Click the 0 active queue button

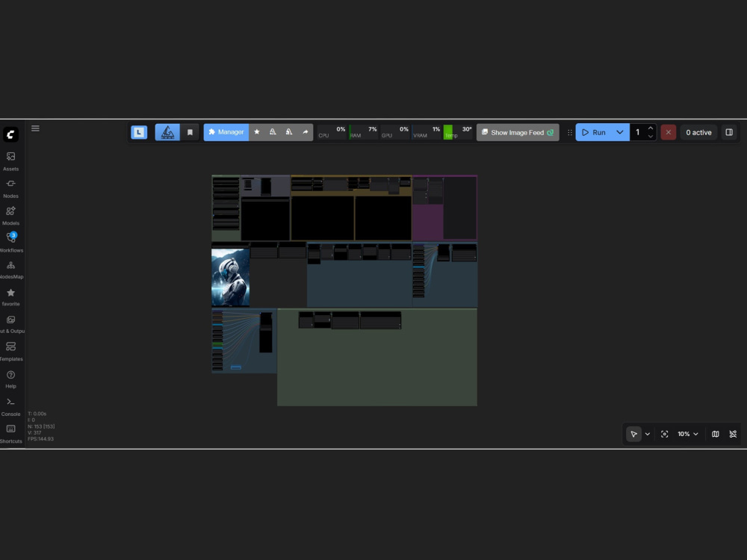pos(698,132)
